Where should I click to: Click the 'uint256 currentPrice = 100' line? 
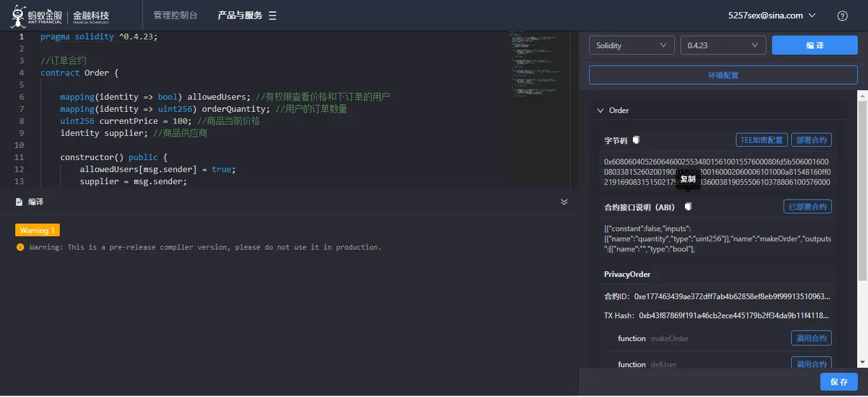tap(160, 121)
